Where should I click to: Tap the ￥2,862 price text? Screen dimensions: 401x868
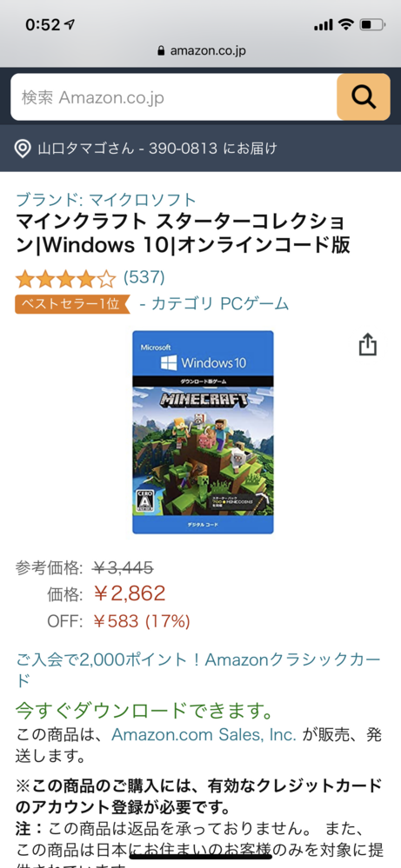(129, 593)
